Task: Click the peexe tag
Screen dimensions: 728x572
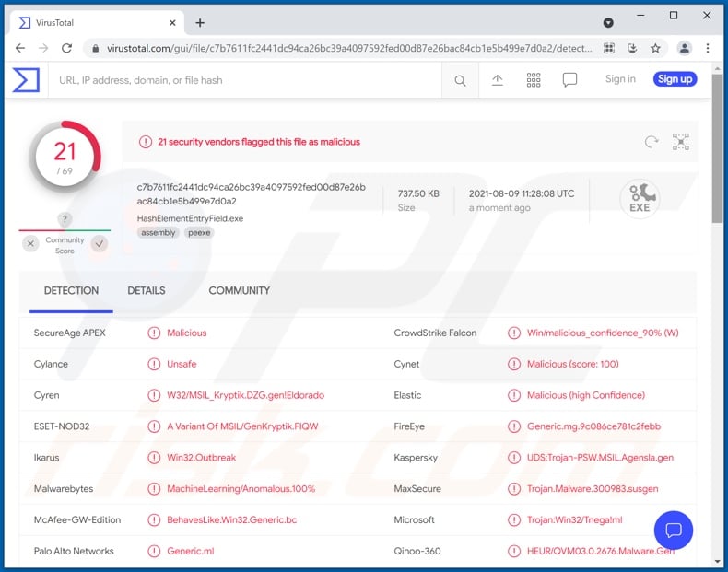Action: pyautogui.click(x=199, y=233)
